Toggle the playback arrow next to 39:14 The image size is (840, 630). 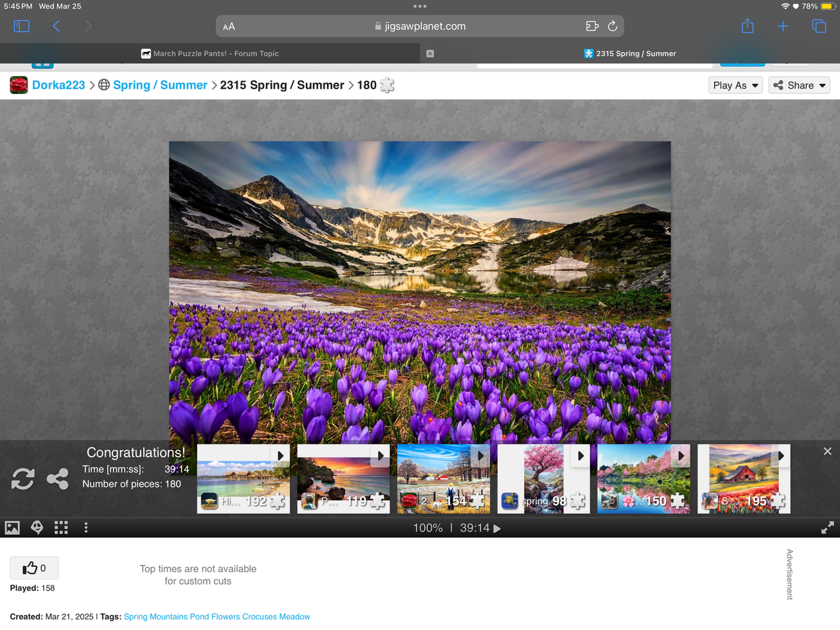point(497,528)
